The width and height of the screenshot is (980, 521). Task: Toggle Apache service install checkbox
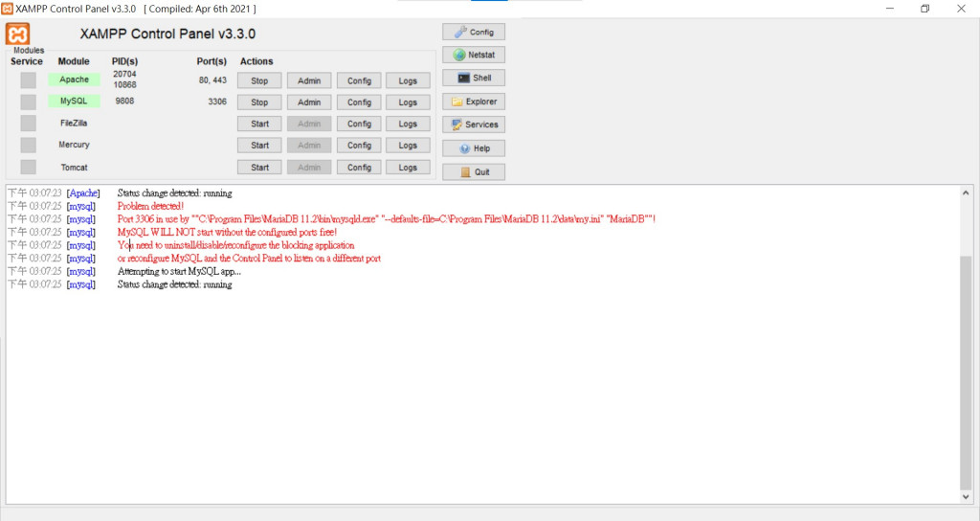(x=28, y=80)
